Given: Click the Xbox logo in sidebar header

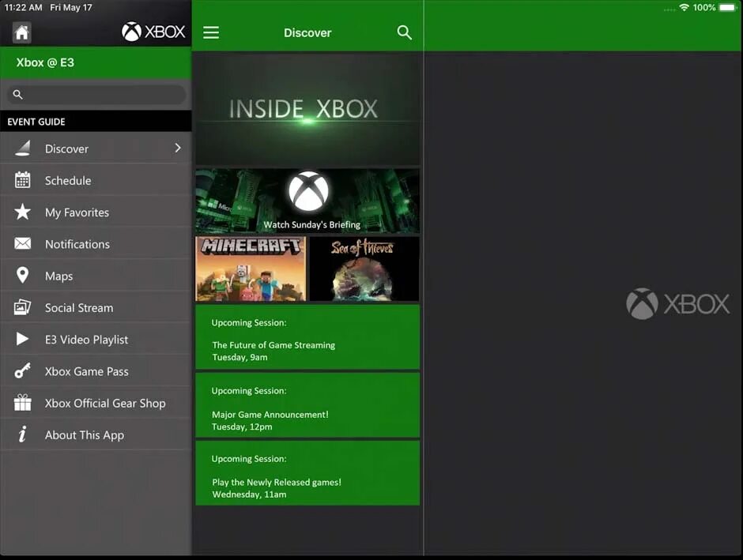Looking at the screenshot, I should click(x=153, y=32).
